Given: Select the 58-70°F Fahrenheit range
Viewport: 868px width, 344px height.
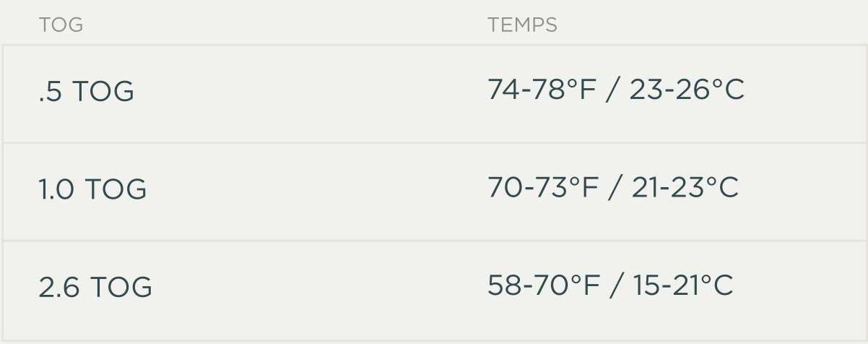Looking at the screenshot, I should click(x=543, y=285).
